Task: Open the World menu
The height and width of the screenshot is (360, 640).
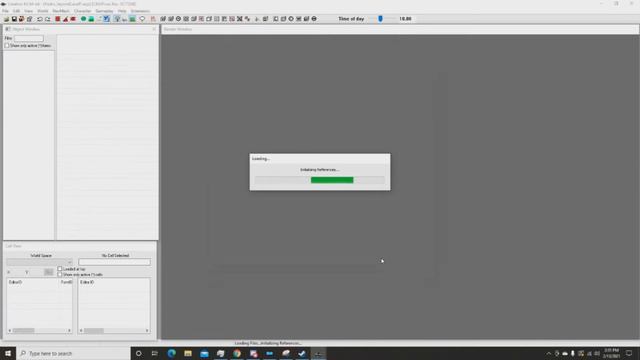Action: [43, 11]
